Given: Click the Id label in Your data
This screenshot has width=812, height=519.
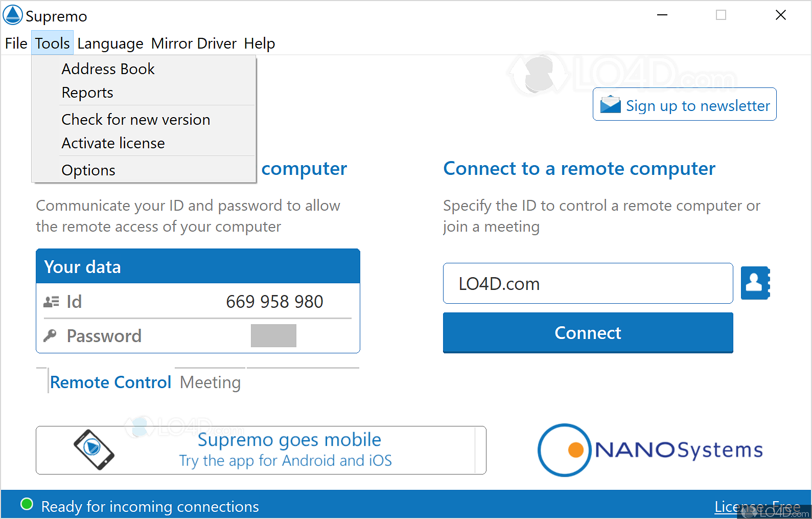Looking at the screenshot, I should [74, 302].
